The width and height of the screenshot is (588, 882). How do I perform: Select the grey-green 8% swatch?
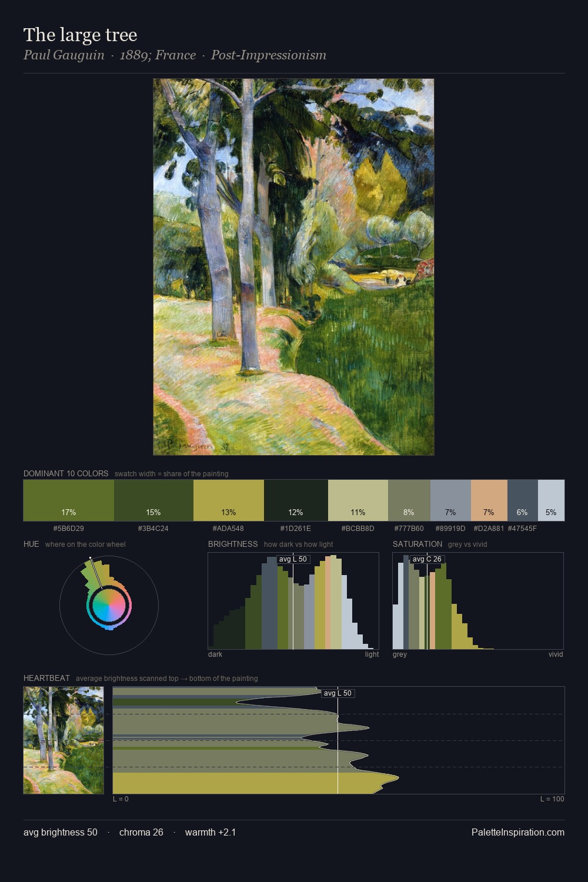[409, 500]
